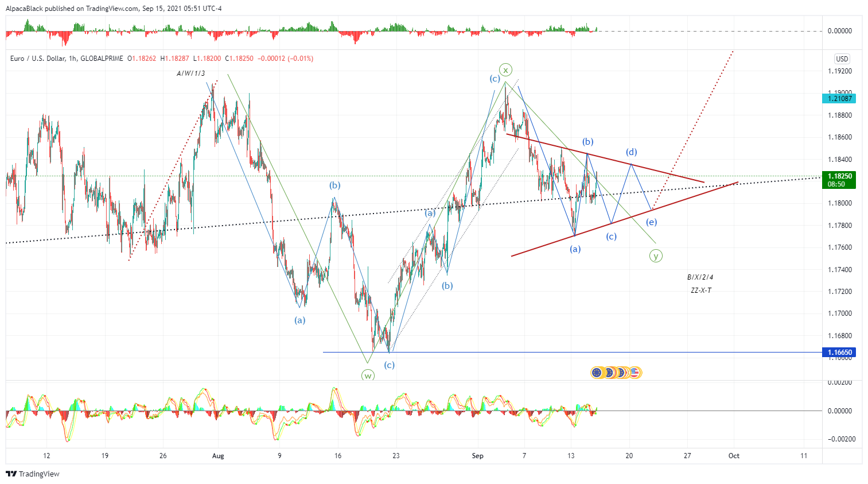
Task: Select the circled x wave label
Action: tap(505, 70)
